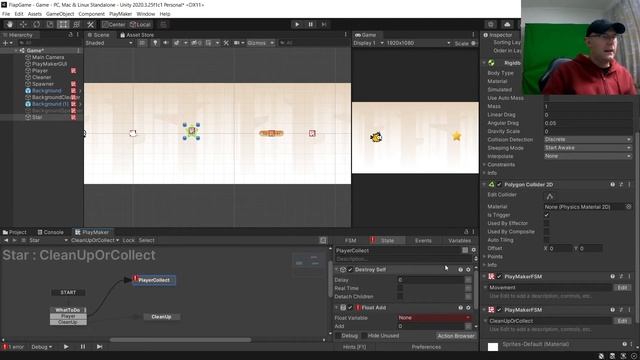Click Edit for the CleanUpOrCollect FSM

(622, 321)
